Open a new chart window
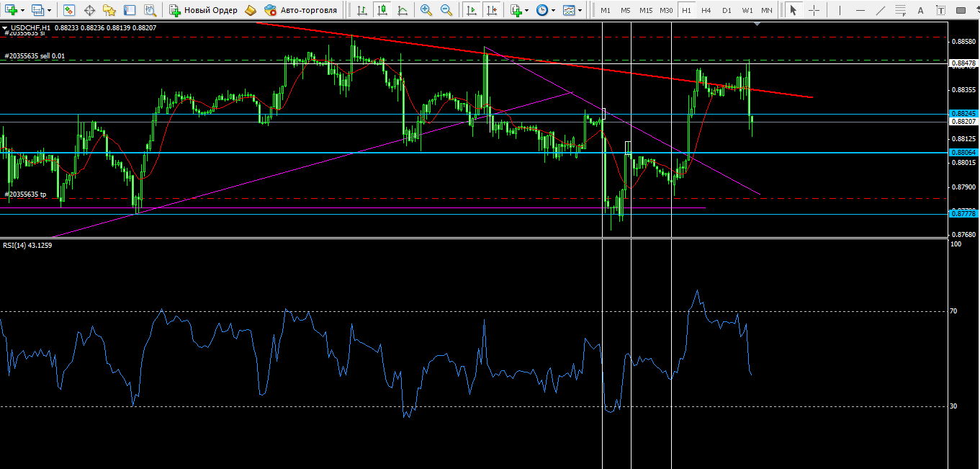The image size is (980, 469). click(11, 10)
